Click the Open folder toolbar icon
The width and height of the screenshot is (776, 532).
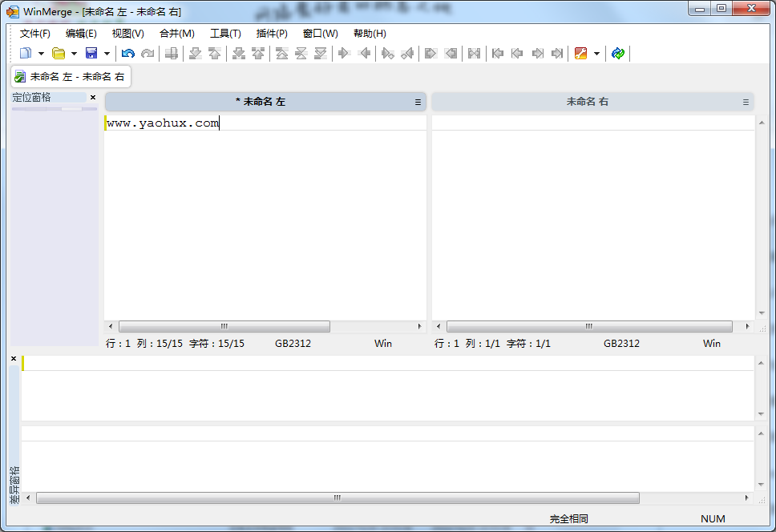[59, 54]
